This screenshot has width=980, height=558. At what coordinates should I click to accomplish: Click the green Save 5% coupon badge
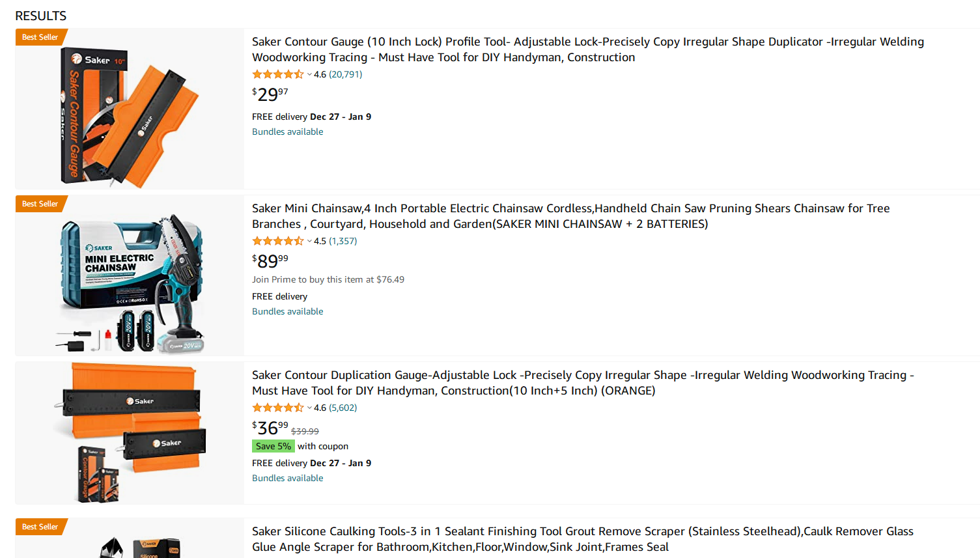pyautogui.click(x=273, y=446)
